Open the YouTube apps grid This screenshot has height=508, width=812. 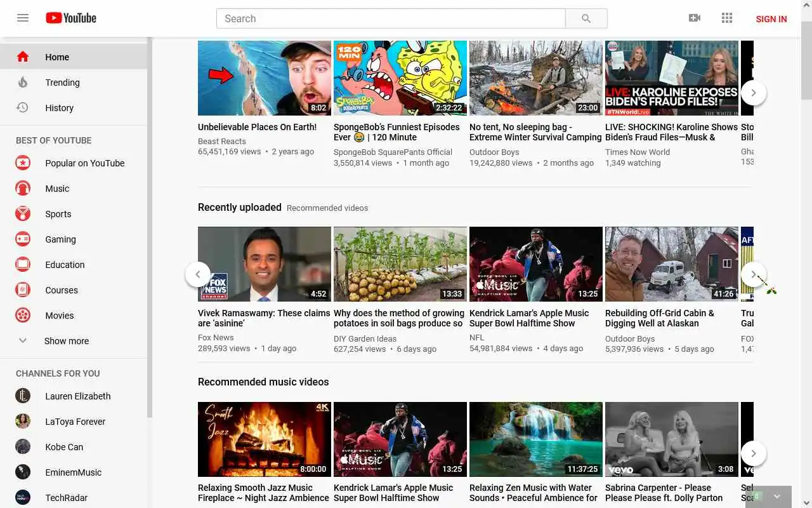(x=727, y=18)
